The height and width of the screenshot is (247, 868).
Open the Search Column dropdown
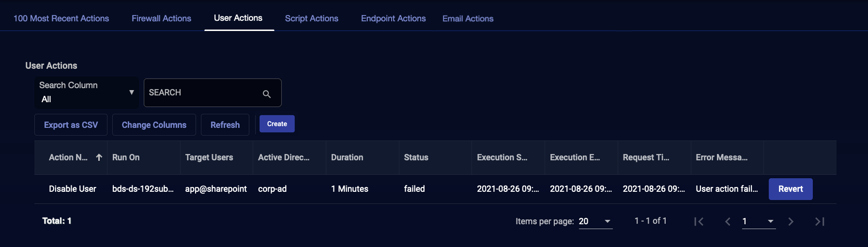pos(87,93)
